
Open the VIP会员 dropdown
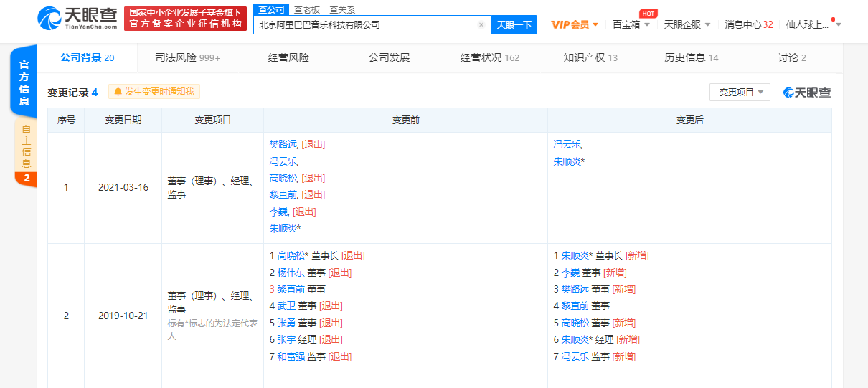[575, 24]
